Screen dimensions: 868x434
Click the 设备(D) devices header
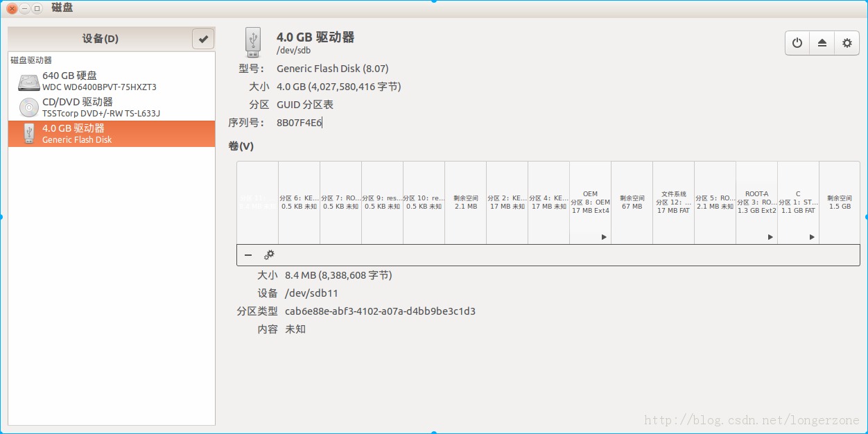pos(100,39)
